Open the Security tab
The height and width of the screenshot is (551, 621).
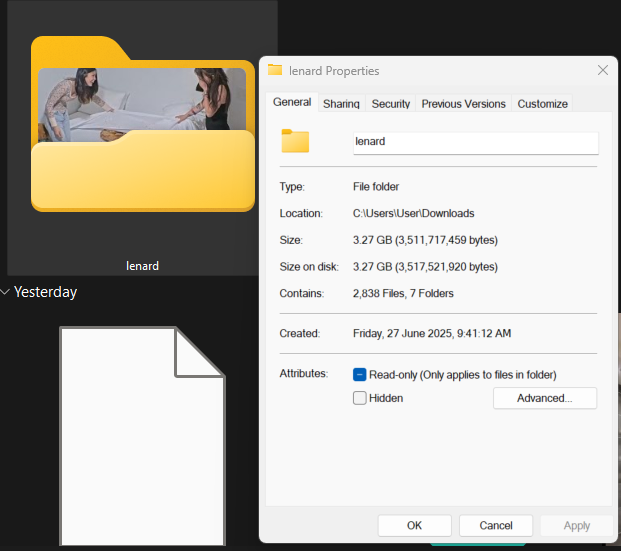point(391,104)
